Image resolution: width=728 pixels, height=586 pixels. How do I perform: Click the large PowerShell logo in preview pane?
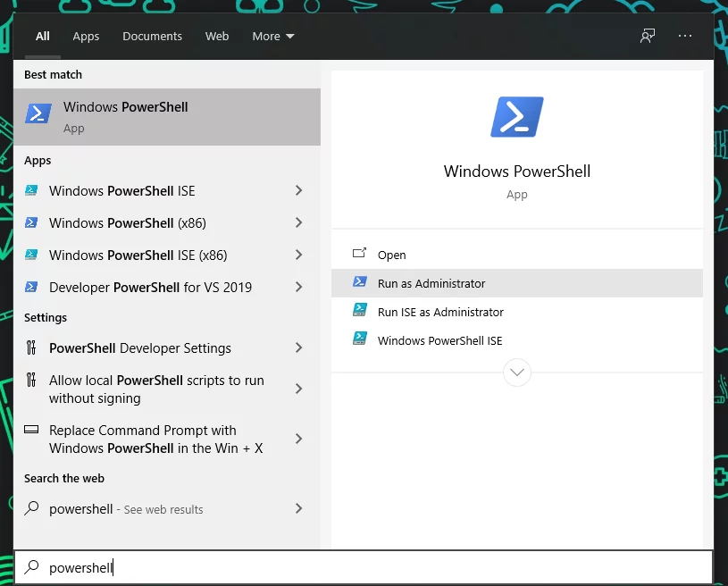(517, 116)
